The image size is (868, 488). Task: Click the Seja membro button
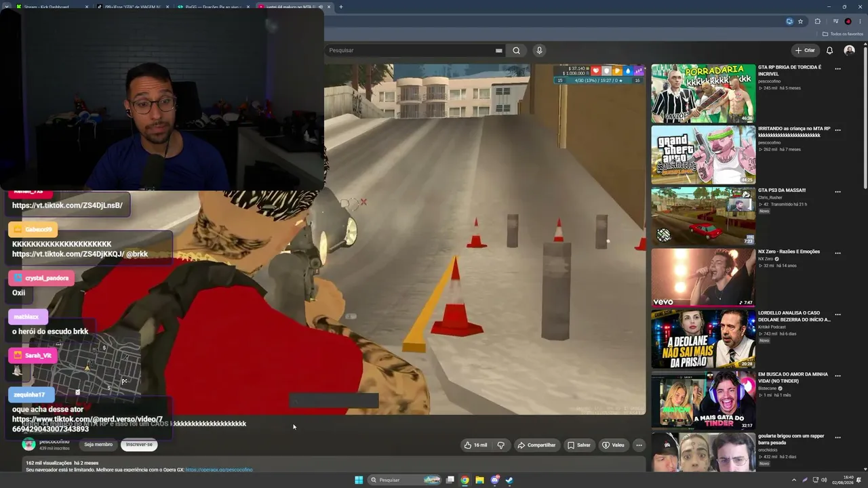(98, 445)
